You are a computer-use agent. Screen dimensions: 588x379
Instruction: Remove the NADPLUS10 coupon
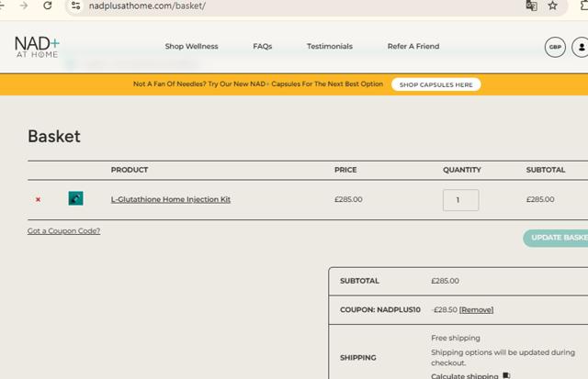click(476, 310)
